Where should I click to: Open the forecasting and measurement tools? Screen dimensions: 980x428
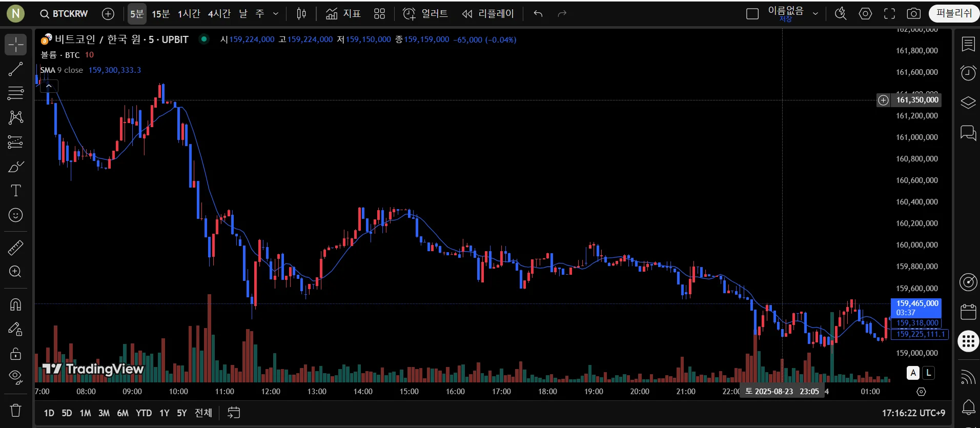[16, 142]
